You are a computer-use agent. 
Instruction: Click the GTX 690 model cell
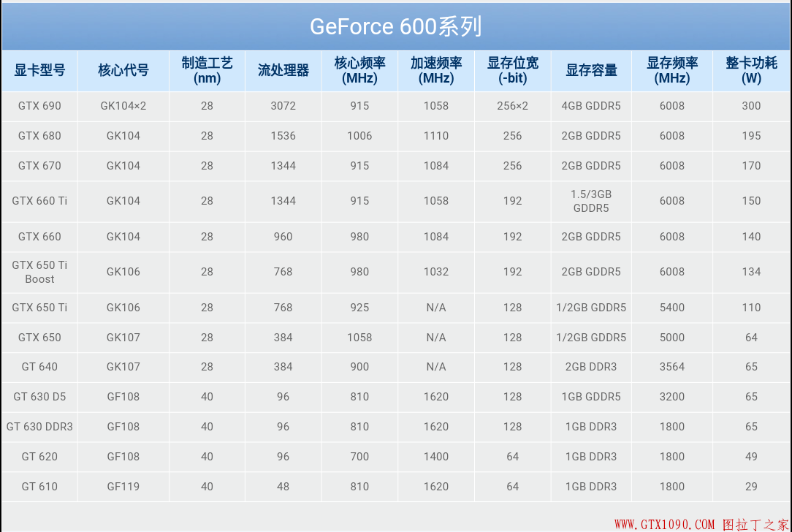(39, 106)
